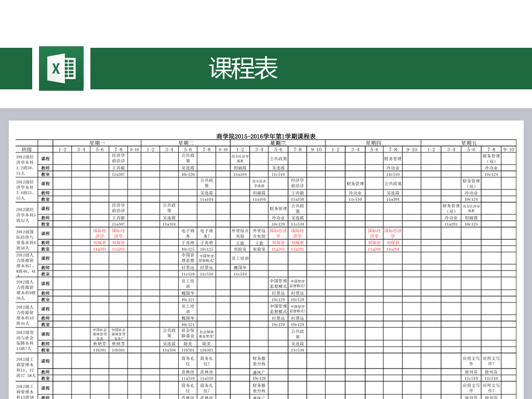Click 11a310 in the 3.4班 教室 row
Image resolution: width=532 pixels, height=399 pixels.
point(297,199)
